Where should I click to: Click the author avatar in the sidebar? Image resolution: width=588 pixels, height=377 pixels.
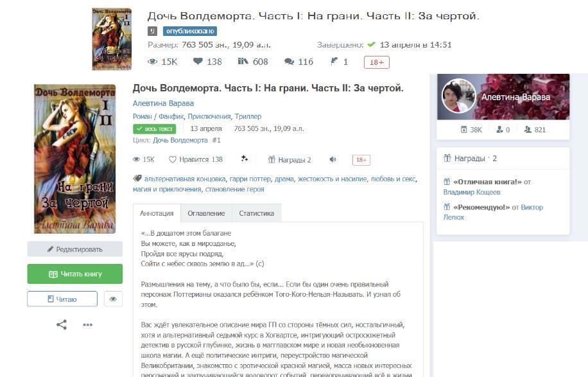point(458,96)
